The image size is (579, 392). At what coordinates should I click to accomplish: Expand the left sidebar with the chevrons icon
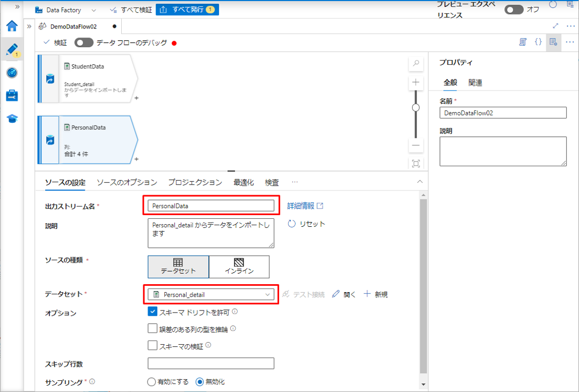[17, 6]
